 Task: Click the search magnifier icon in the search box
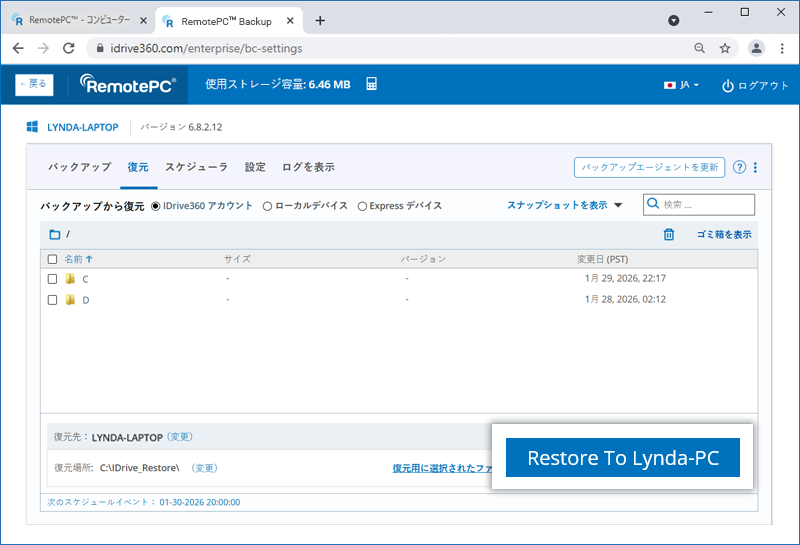point(653,204)
